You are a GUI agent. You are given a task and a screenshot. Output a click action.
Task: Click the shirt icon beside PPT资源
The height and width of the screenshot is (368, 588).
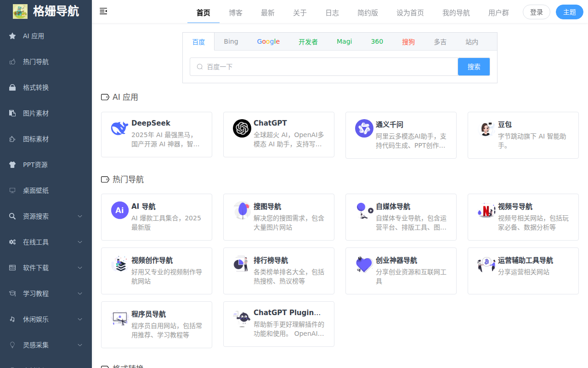pos(12,165)
